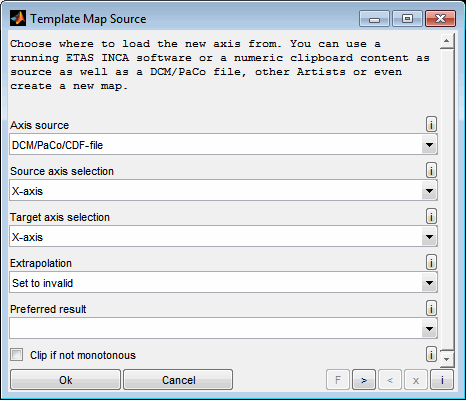Screen dimensions: 466x400
Task: Confirm with the Ok button
Action: click(x=65, y=380)
